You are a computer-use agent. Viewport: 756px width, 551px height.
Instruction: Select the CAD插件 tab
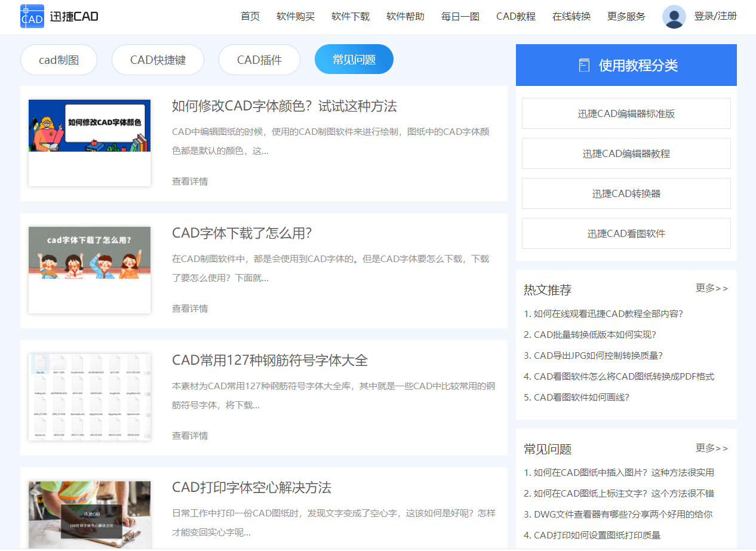(259, 60)
